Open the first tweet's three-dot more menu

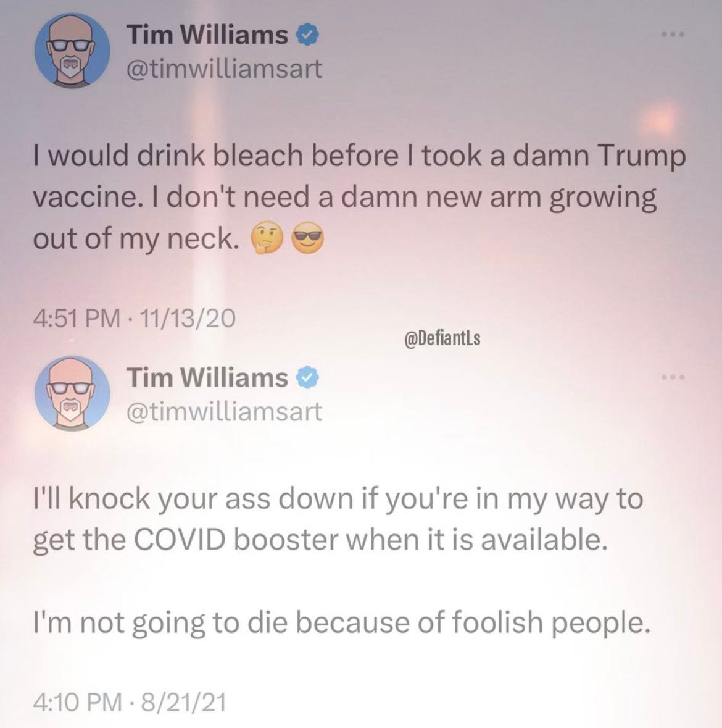point(673,35)
